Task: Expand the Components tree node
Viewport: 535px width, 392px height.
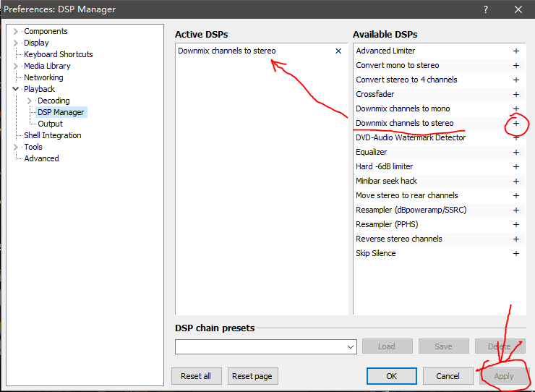Action: [16, 31]
